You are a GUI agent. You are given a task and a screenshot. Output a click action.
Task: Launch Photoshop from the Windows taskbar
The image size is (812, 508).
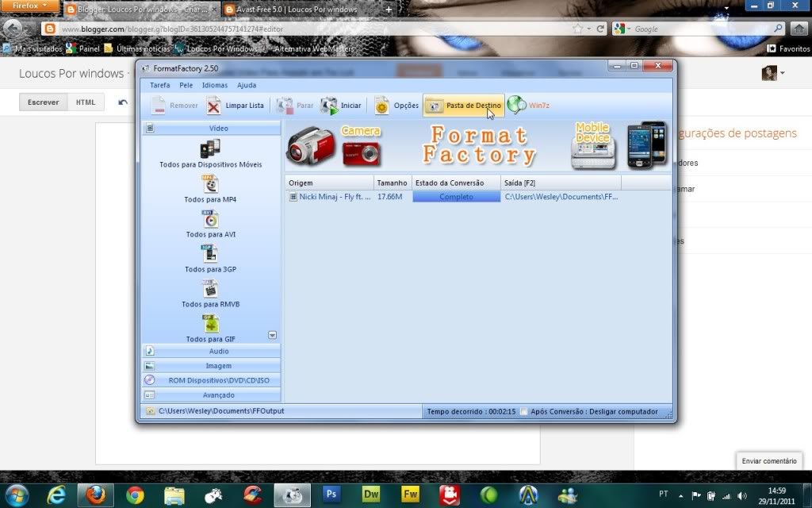(331, 495)
